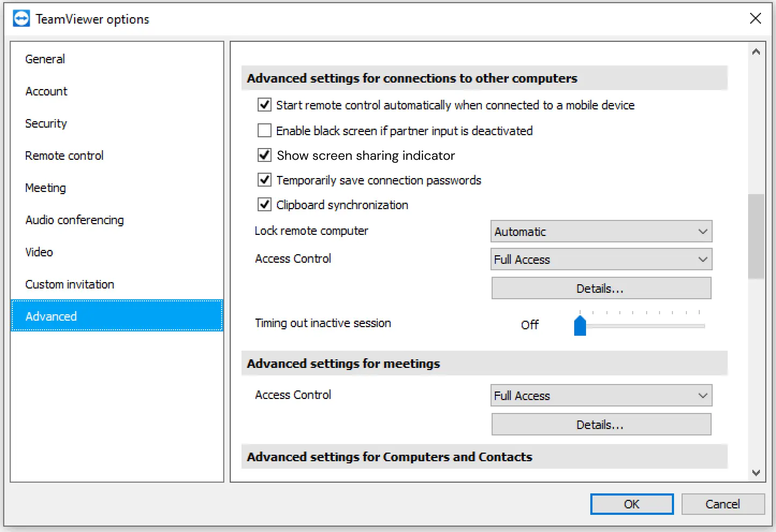This screenshot has height=532, width=776.
Task: Click the vertical scrollbar thumb
Action: [x=756, y=237]
